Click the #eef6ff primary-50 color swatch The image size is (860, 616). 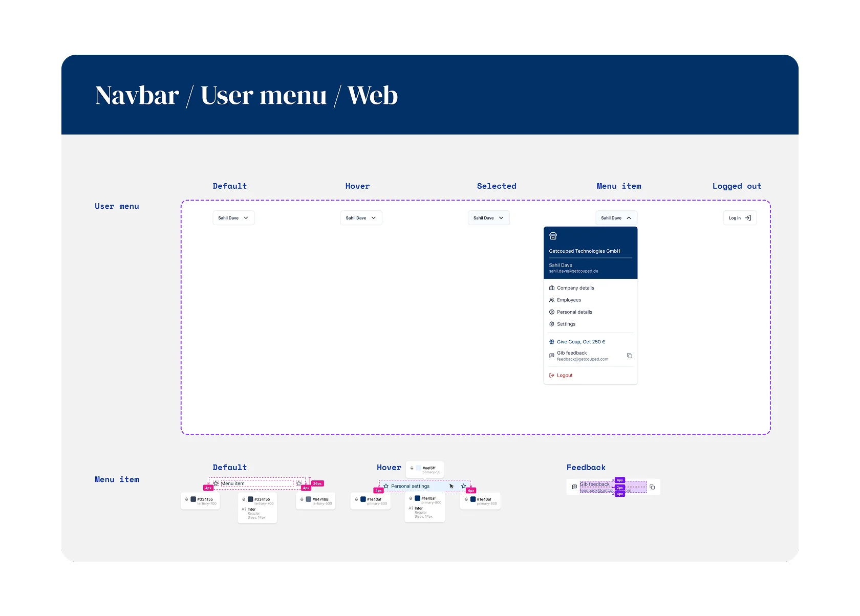(418, 468)
